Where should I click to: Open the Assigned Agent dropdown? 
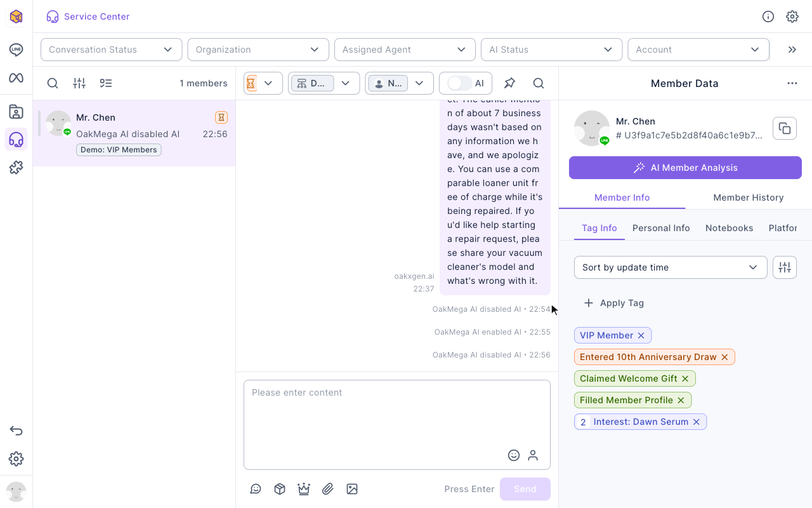405,50
